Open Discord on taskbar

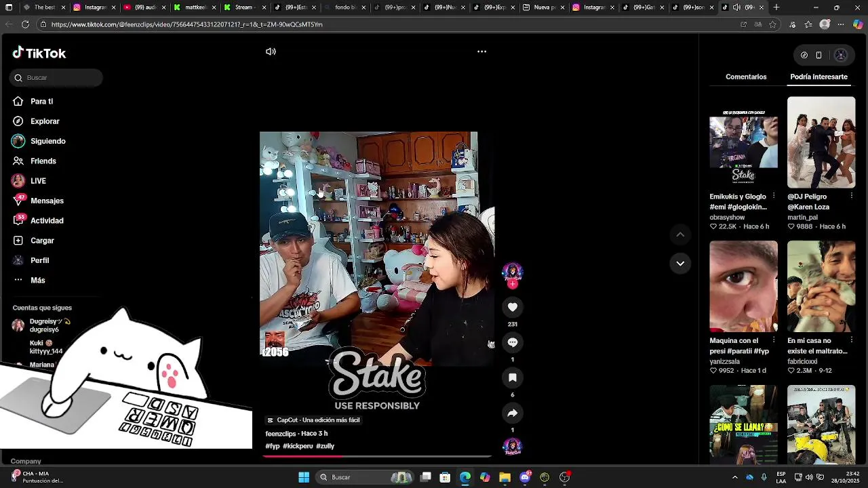click(524, 477)
